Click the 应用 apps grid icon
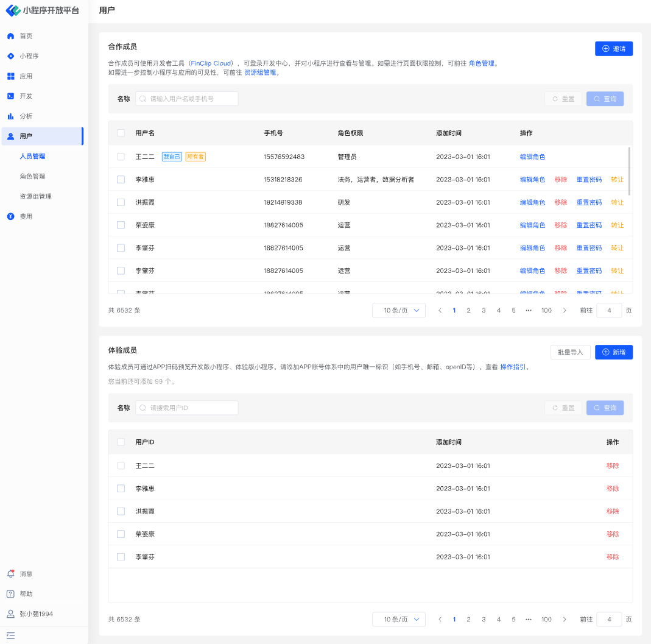 click(x=10, y=76)
